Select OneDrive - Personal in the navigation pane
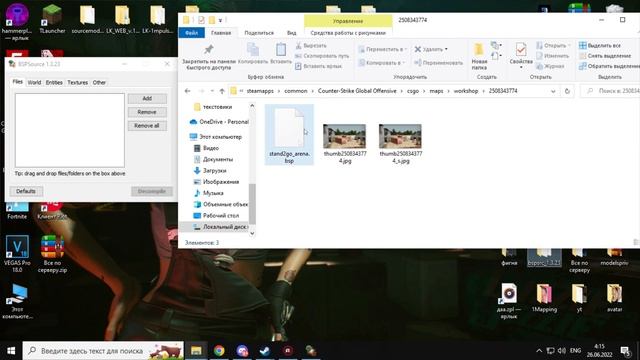Viewport: 640px width, 360px height. [219, 122]
